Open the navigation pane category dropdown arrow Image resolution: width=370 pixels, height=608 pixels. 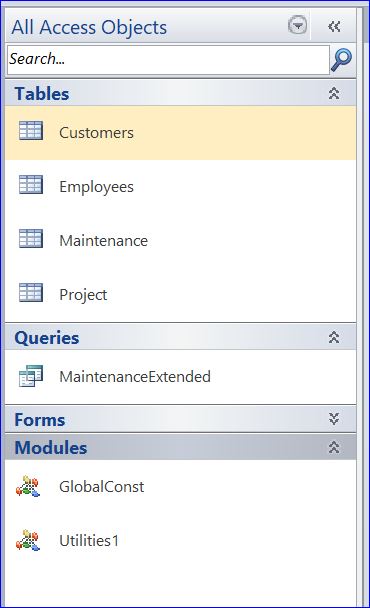(297, 26)
